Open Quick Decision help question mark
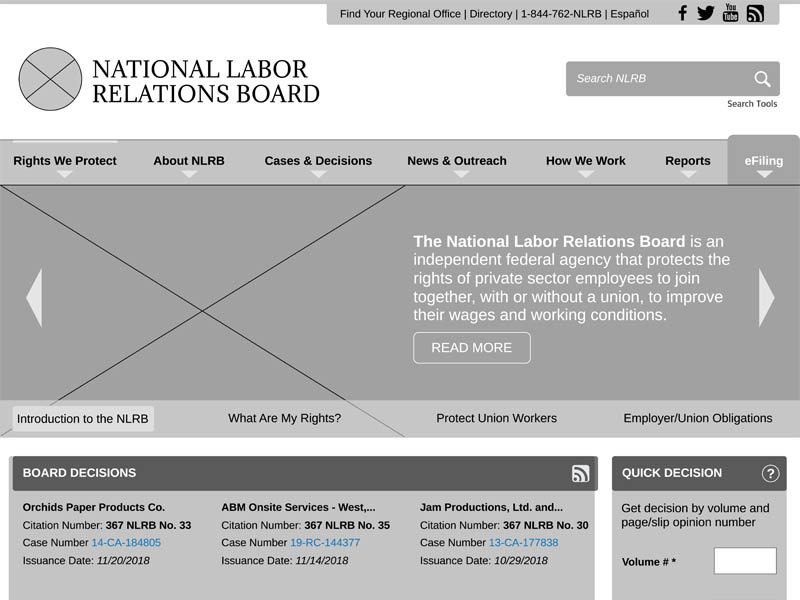This screenshot has width=800, height=600. pyautogui.click(x=770, y=474)
